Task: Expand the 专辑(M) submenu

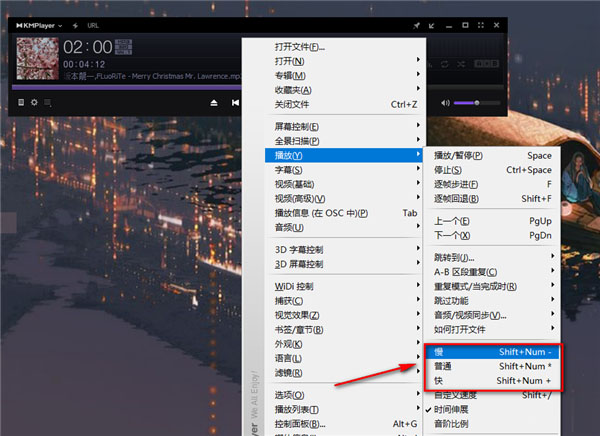Action: point(345,75)
